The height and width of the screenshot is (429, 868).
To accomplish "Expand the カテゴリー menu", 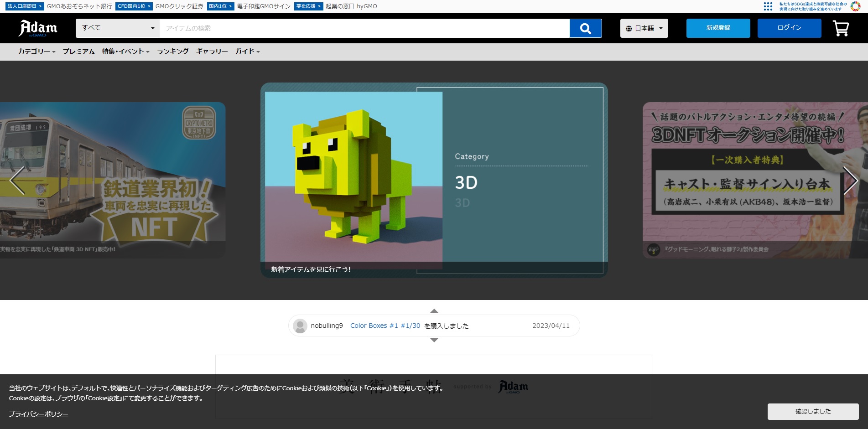I will point(36,52).
